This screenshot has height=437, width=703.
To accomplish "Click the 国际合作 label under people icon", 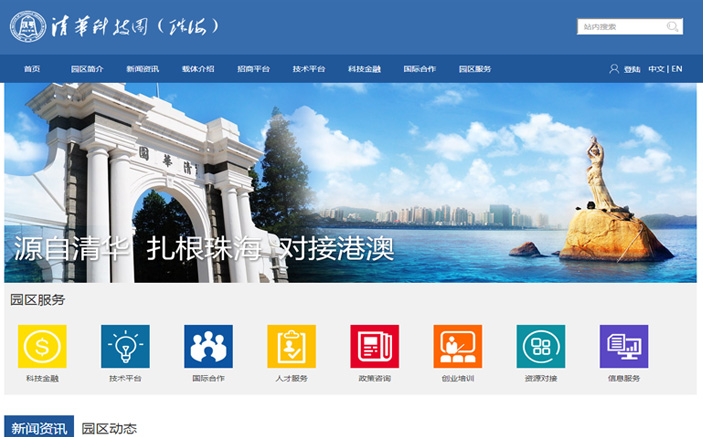I will point(208,378).
